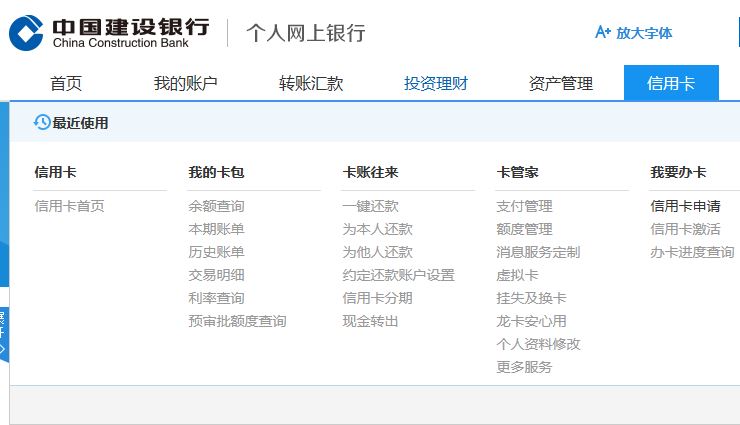Open 本期账单 statement link
This screenshot has width=740, height=425.
[x=216, y=229]
